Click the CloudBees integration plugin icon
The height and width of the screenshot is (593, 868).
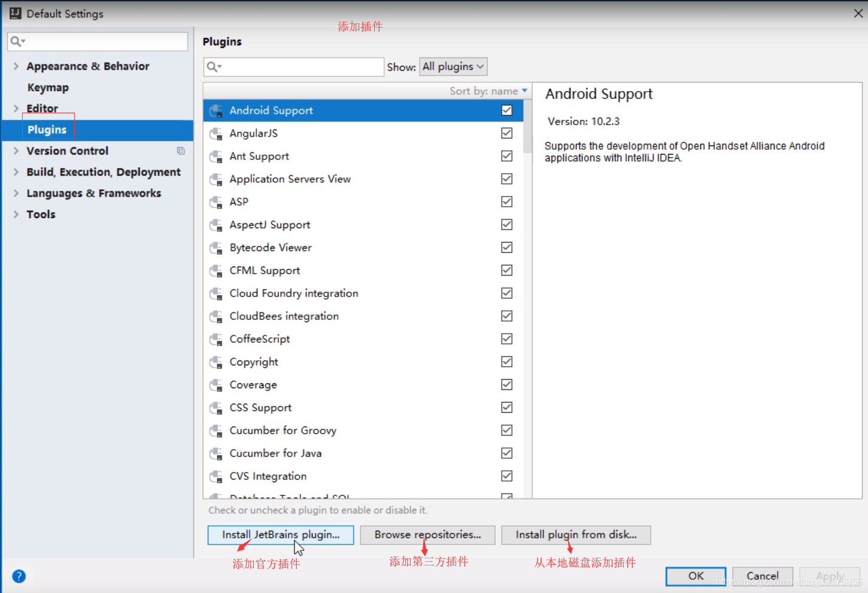click(216, 316)
